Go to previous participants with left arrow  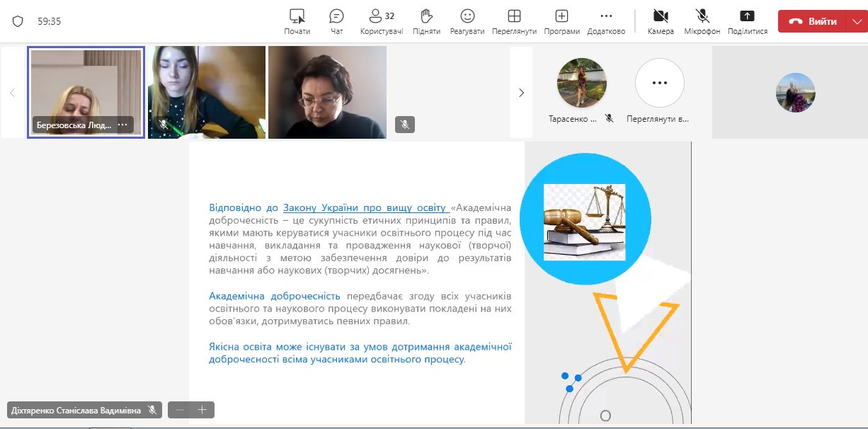click(12, 93)
